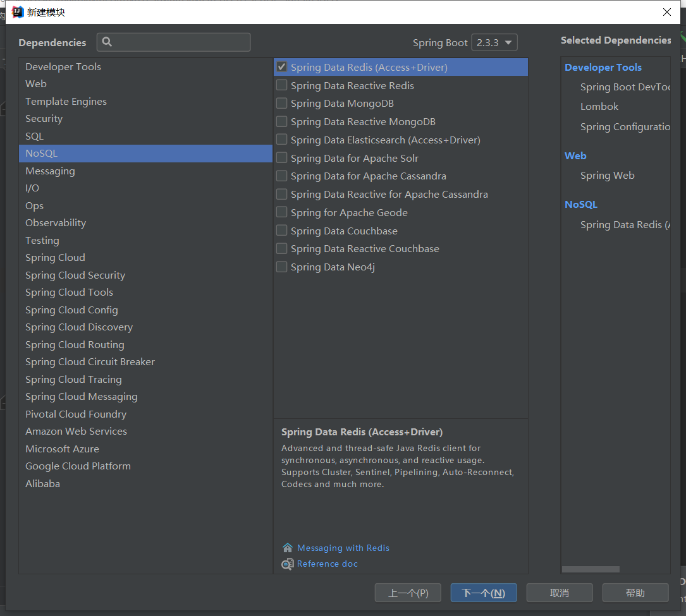Select the SQL category in the list
The height and width of the screenshot is (616, 686).
coord(34,136)
